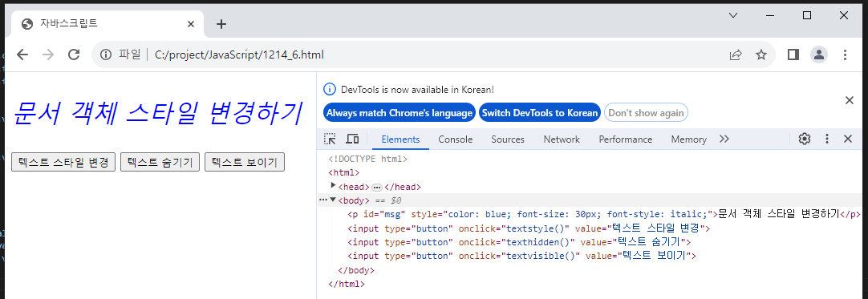Click the info icon in the DevTools notice
Image resolution: width=868 pixels, height=299 pixels.
pos(330,89)
